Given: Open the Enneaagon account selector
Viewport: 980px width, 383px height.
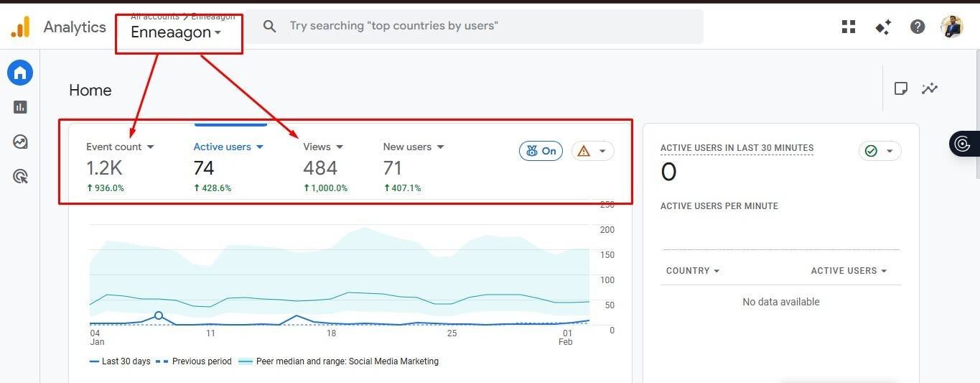Looking at the screenshot, I should coord(176,32).
